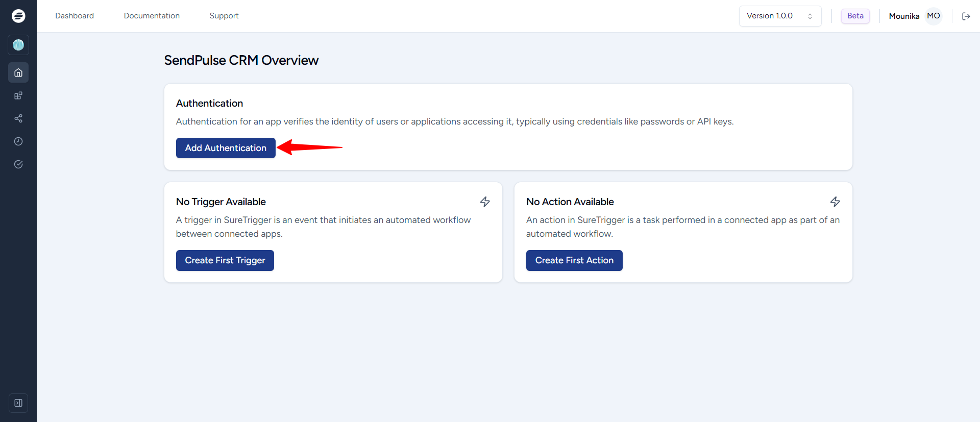Click lightning bolt icon in Trigger card
This screenshot has width=980, height=422.
click(485, 202)
